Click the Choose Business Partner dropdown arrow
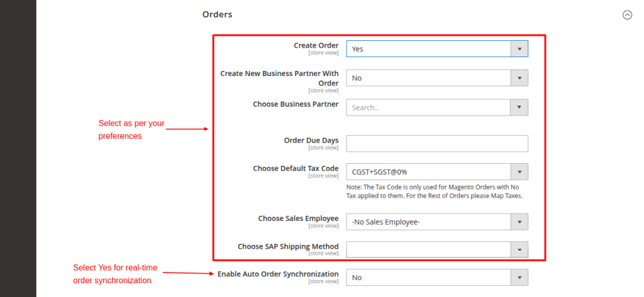The height and width of the screenshot is (297, 644). tap(519, 107)
